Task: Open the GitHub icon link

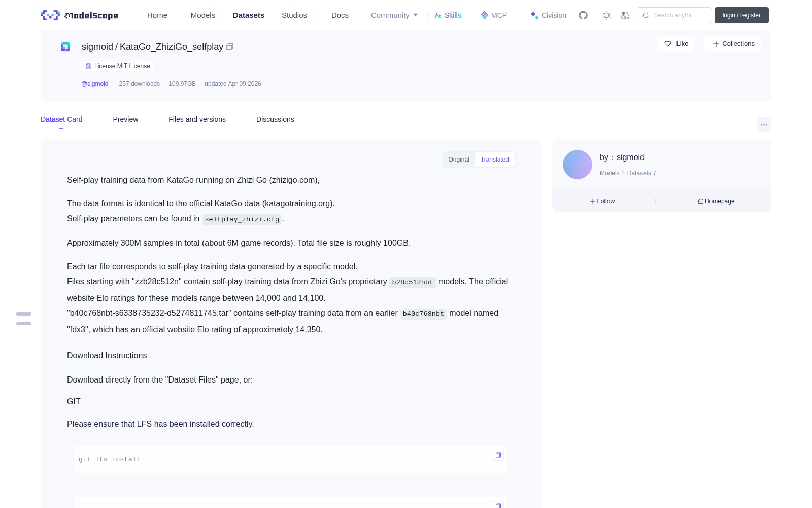Action: pos(583,15)
